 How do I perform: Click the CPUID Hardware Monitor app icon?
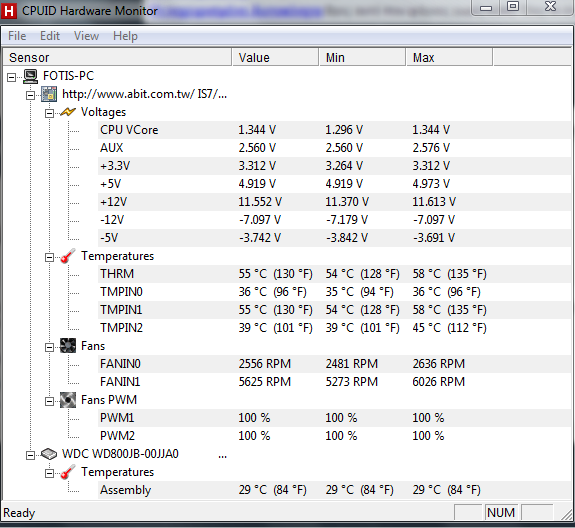pos(9,11)
